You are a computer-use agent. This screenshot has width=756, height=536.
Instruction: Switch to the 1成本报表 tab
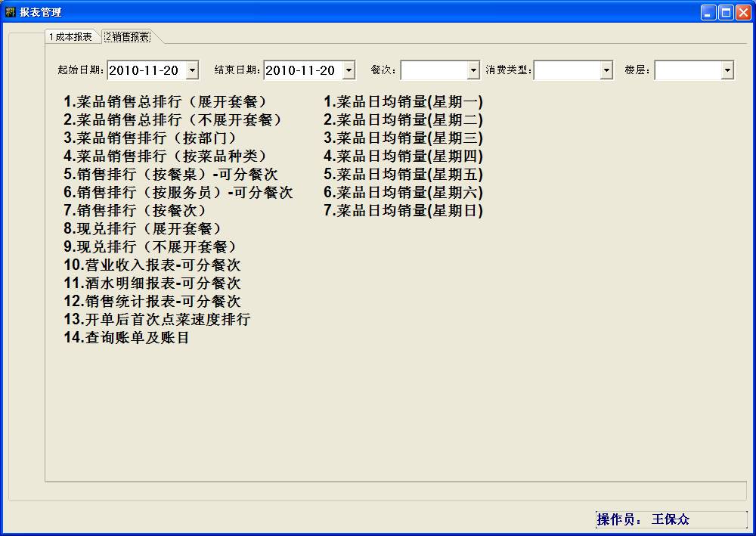pyautogui.click(x=70, y=37)
